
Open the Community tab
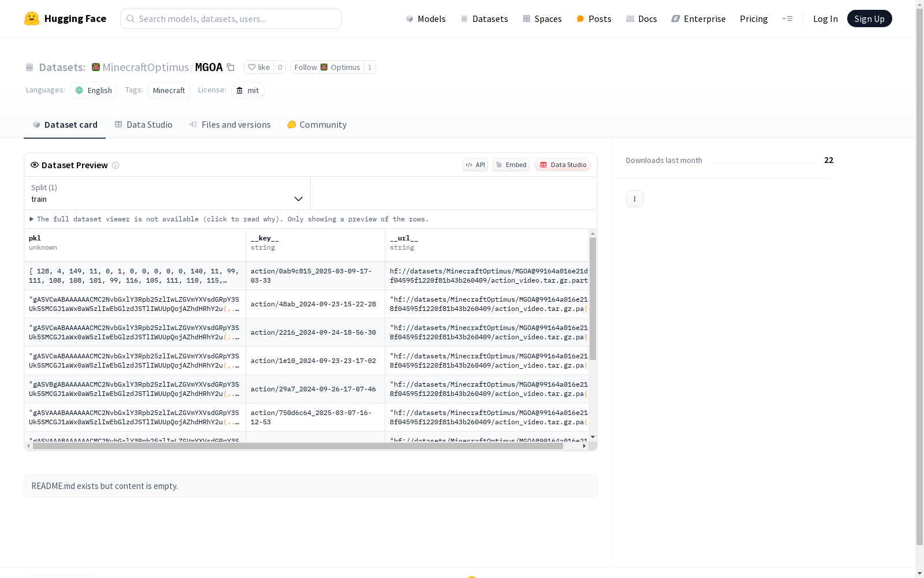[x=317, y=125]
